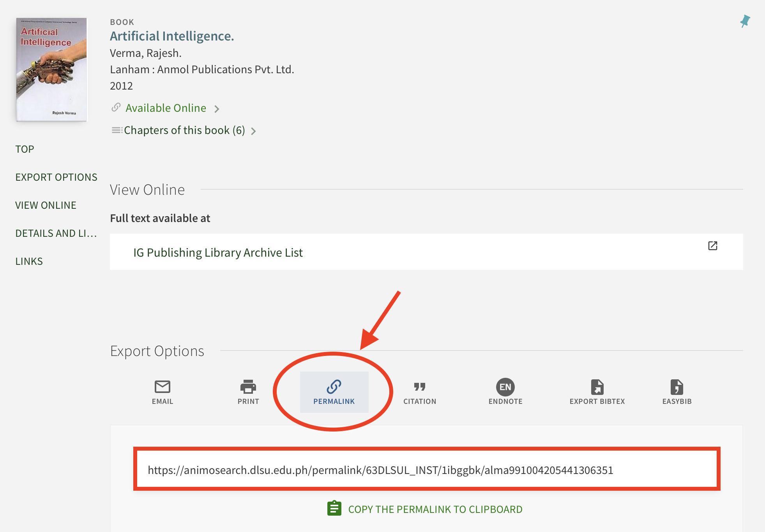
Task: Click the Export BibTeX icon
Action: (x=597, y=387)
